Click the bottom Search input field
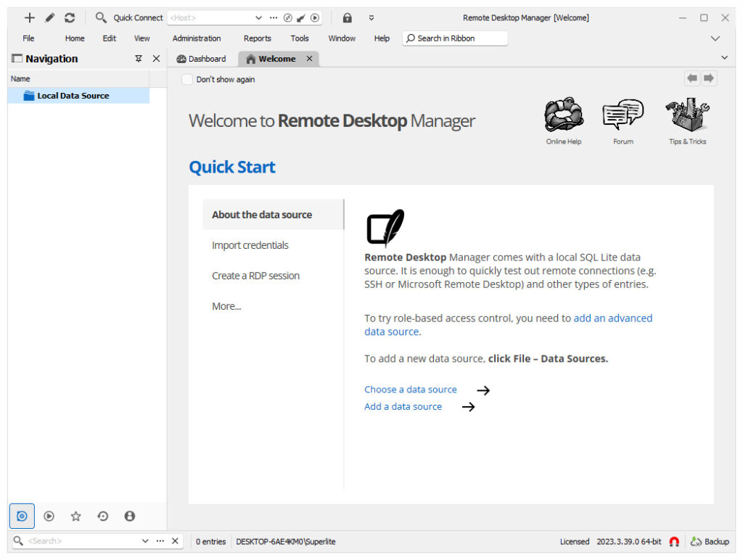Screen dimensions: 743x560 (83, 541)
